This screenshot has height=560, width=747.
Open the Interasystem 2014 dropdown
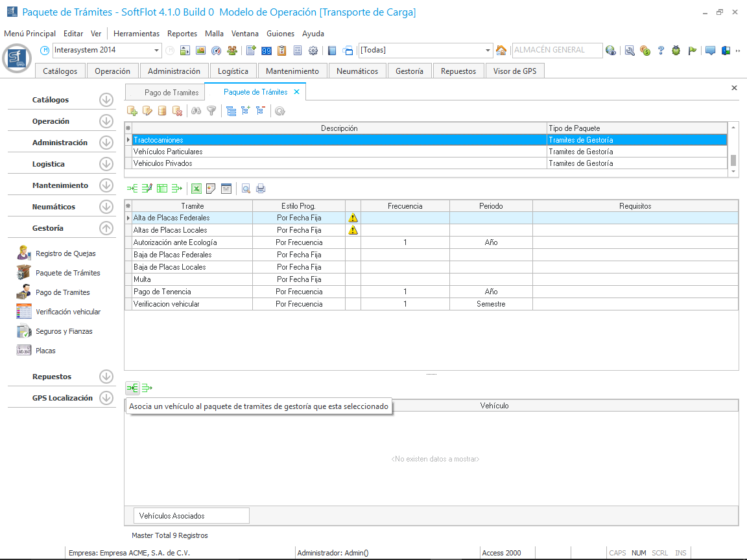pyautogui.click(x=157, y=51)
